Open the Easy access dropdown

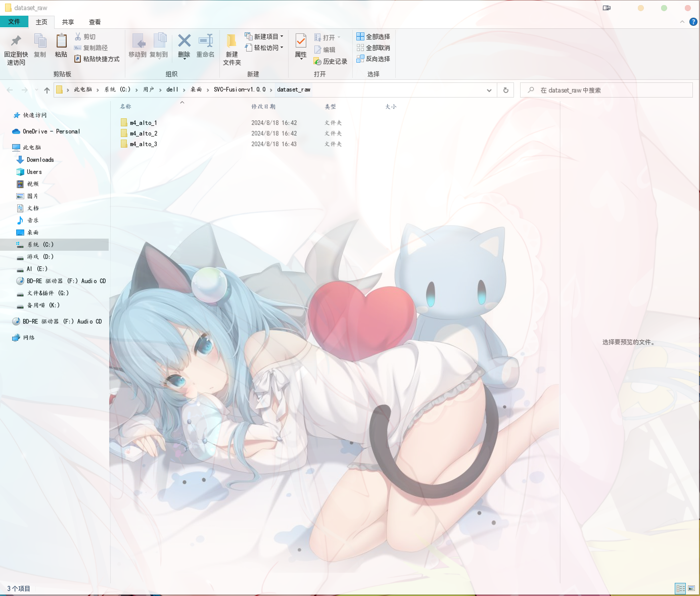(x=264, y=48)
